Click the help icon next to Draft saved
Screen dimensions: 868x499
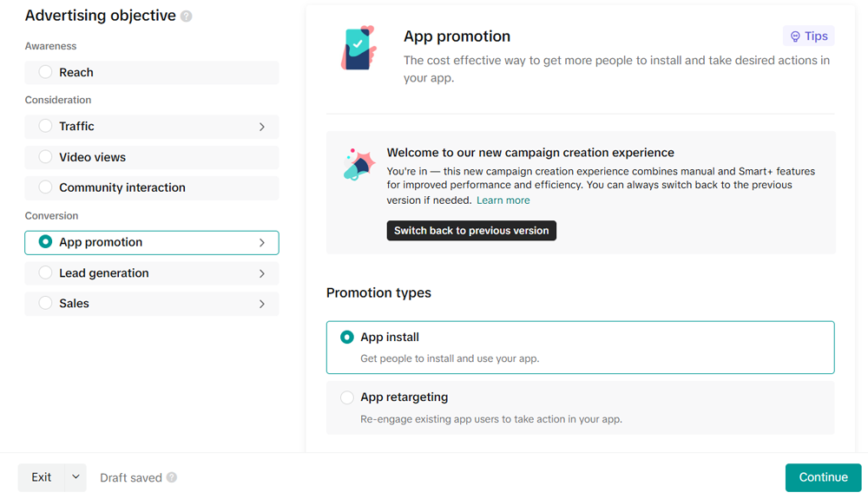(x=172, y=477)
